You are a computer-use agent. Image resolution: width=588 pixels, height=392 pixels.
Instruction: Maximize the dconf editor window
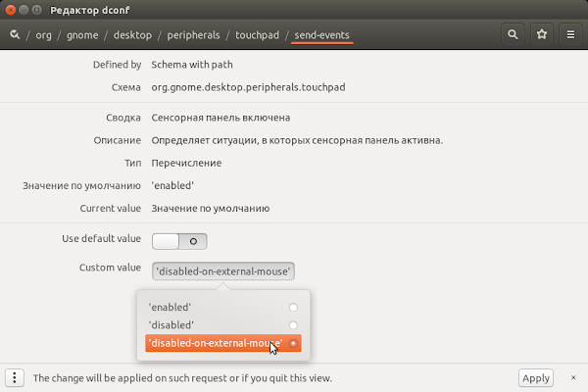point(37,10)
